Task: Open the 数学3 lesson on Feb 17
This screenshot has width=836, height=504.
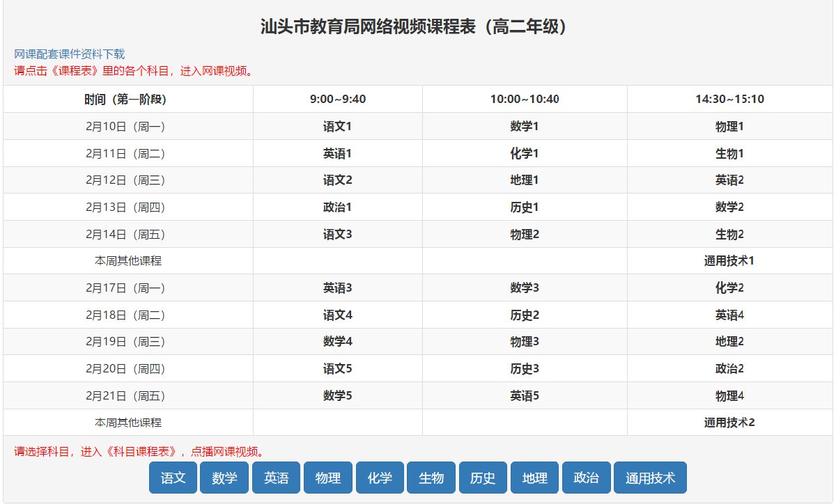Action: click(x=524, y=288)
